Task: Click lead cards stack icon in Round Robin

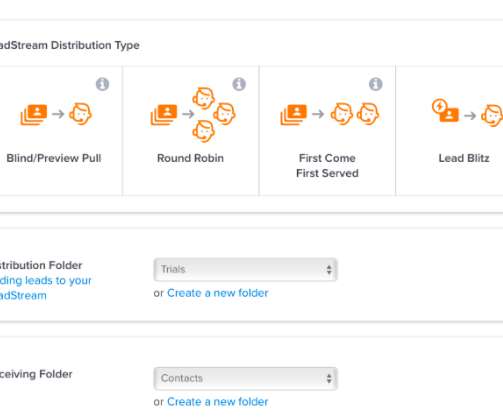Action: [x=164, y=115]
